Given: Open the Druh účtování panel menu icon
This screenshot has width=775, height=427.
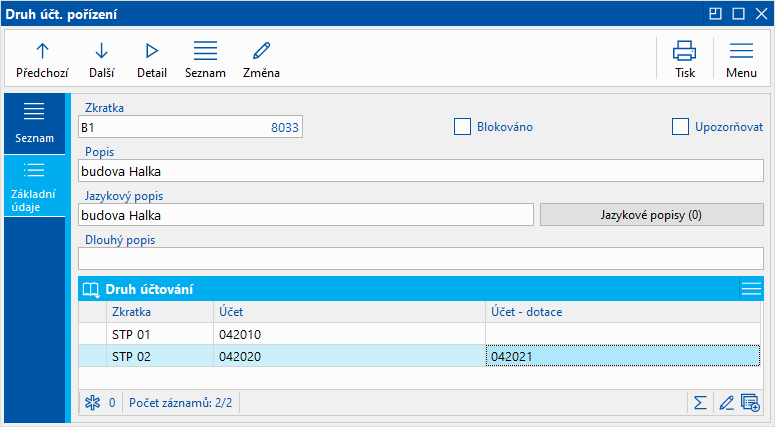Looking at the screenshot, I should tap(751, 289).
